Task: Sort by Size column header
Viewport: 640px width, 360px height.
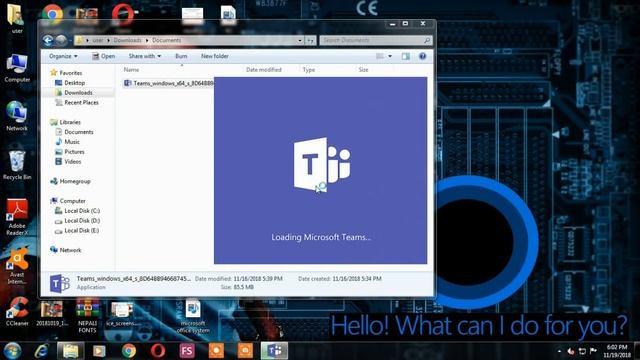Action: 363,70
